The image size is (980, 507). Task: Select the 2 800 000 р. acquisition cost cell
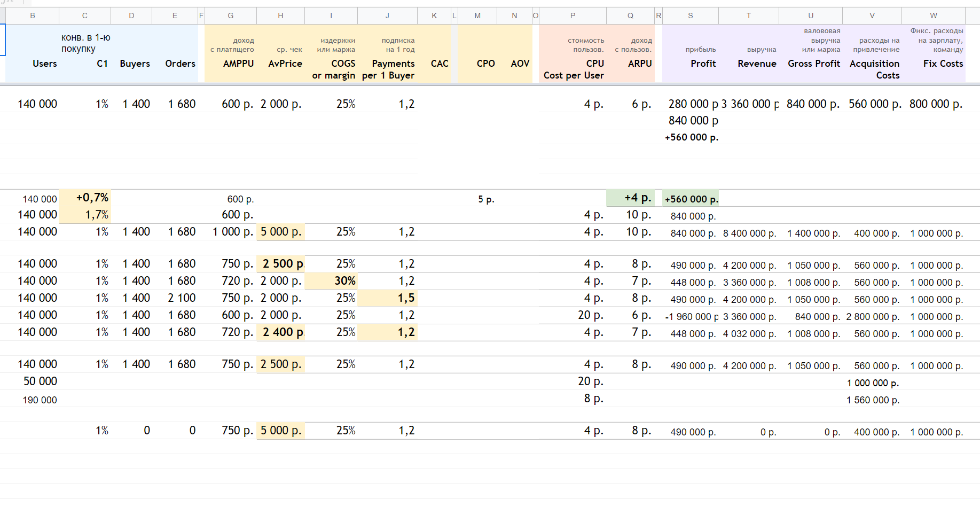(x=872, y=317)
